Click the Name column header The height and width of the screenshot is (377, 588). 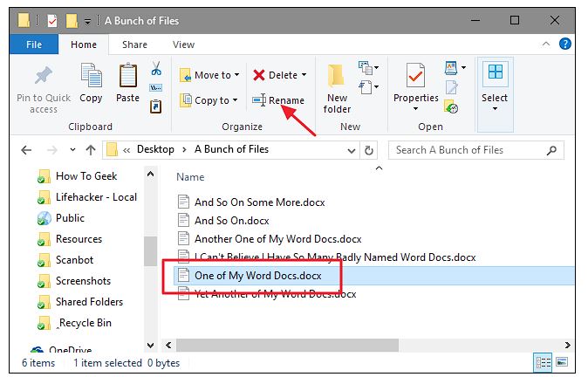(190, 177)
